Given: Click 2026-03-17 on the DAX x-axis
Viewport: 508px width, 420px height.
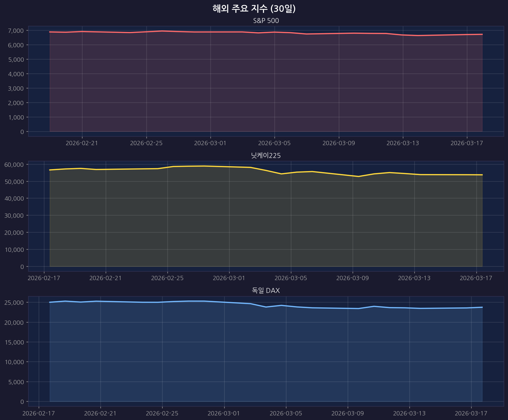Looking at the screenshot, I should point(471,413).
